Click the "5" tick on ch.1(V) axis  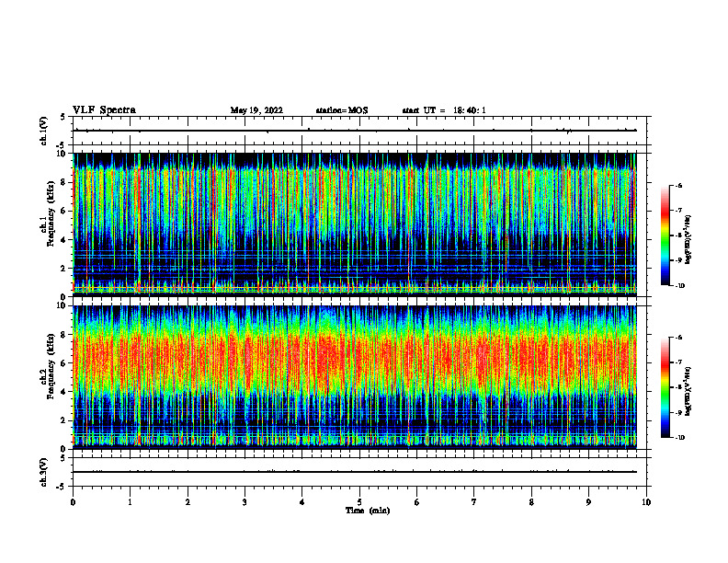point(63,117)
